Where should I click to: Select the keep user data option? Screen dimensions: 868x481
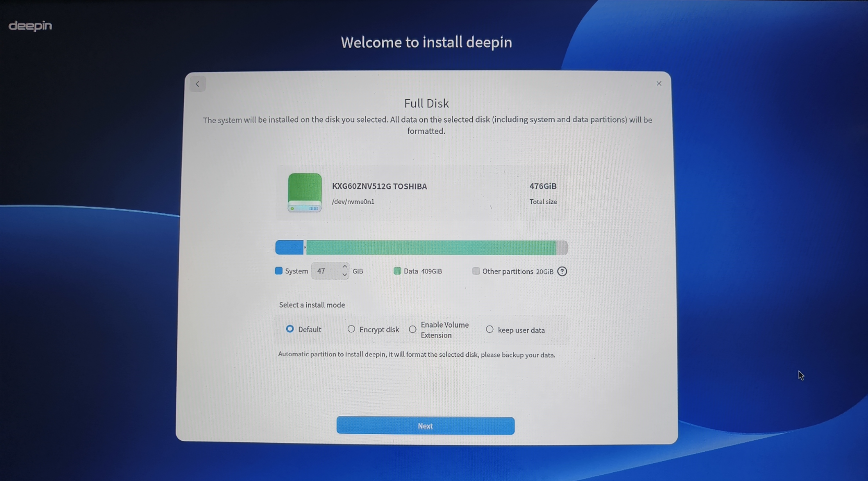[490, 330]
